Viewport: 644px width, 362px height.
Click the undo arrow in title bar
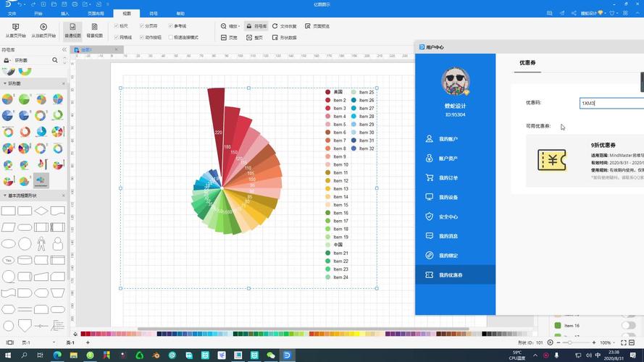(20, 4)
